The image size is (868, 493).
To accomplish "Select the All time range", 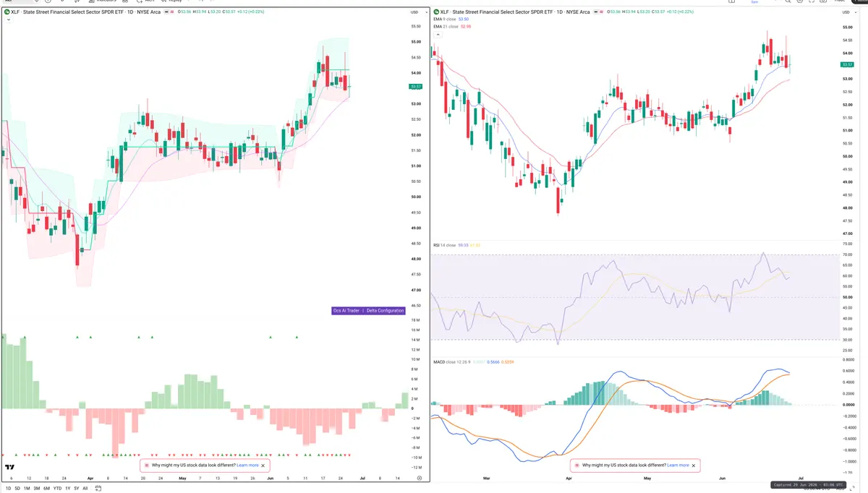I will [85, 489].
